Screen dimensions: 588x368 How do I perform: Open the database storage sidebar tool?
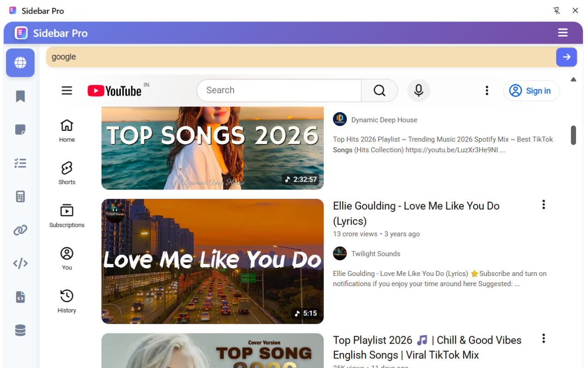(x=20, y=330)
